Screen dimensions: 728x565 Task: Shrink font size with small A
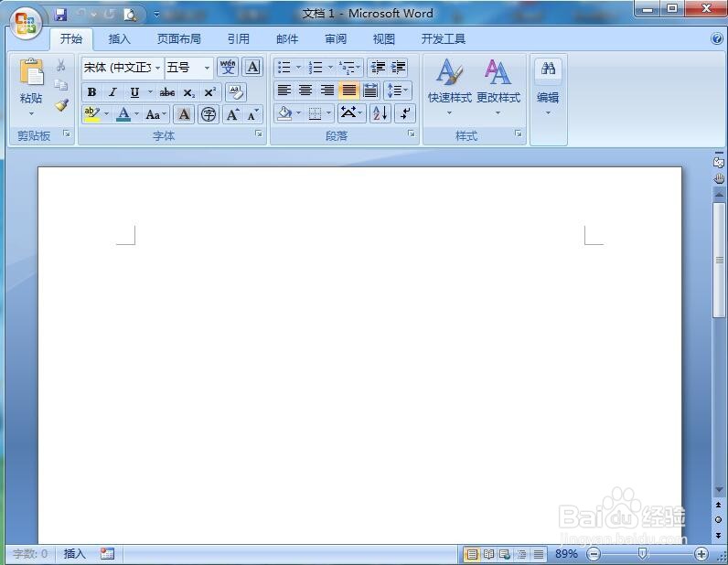pyautogui.click(x=252, y=114)
